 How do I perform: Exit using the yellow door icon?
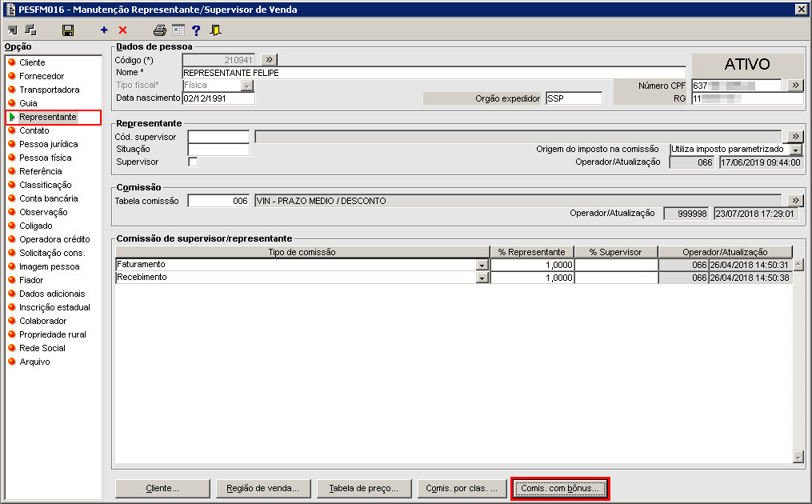click(215, 30)
